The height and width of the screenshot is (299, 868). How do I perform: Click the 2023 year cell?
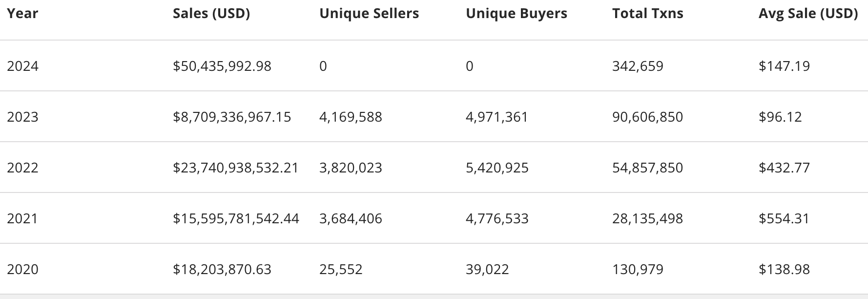point(23,117)
